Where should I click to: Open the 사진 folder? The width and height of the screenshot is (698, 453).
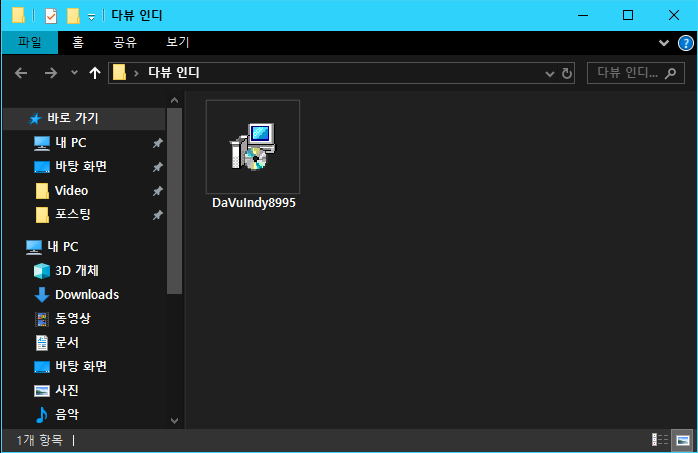(67, 391)
